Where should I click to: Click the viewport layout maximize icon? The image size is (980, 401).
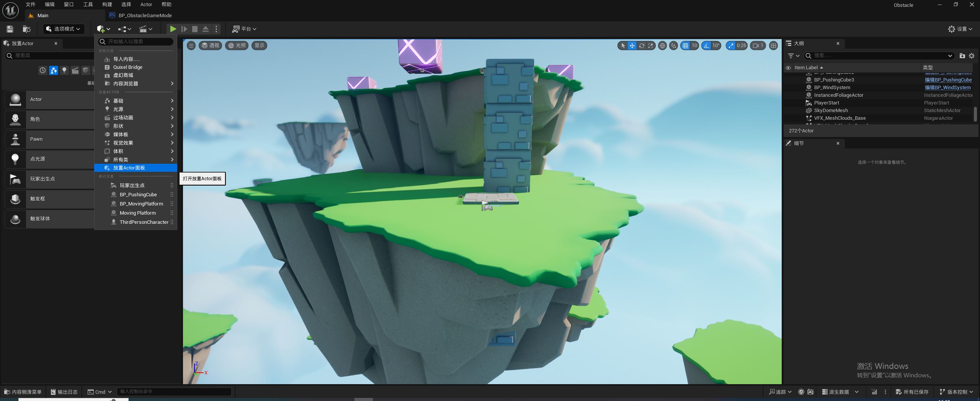point(773,46)
